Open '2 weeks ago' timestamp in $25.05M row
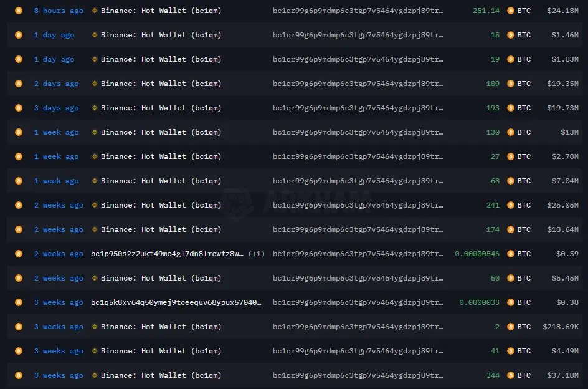This screenshot has height=389, width=588. pyautogui.click(x=59, y=205)
